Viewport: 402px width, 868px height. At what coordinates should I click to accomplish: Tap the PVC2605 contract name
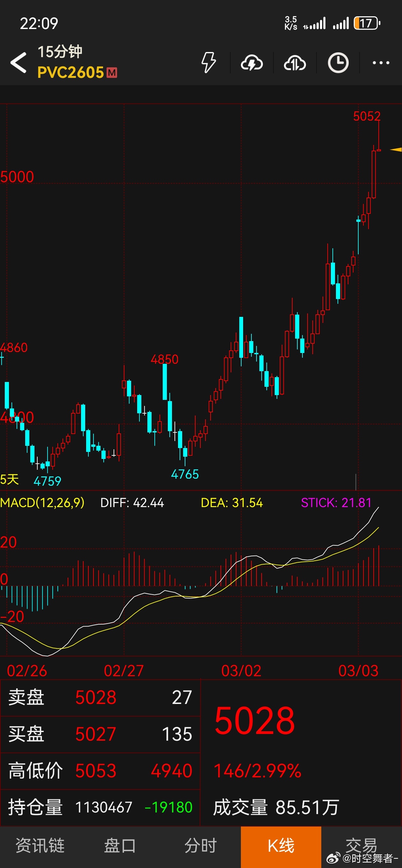71,72
